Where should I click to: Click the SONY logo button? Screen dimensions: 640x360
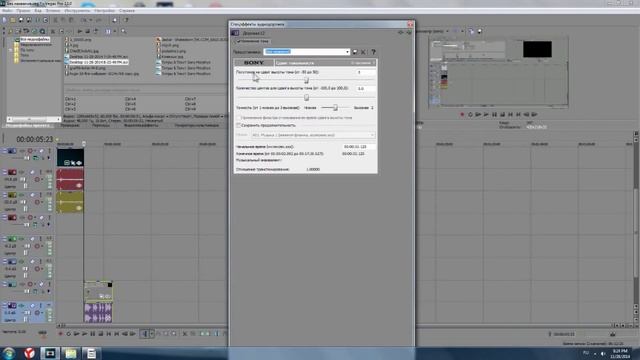(254, 62)
